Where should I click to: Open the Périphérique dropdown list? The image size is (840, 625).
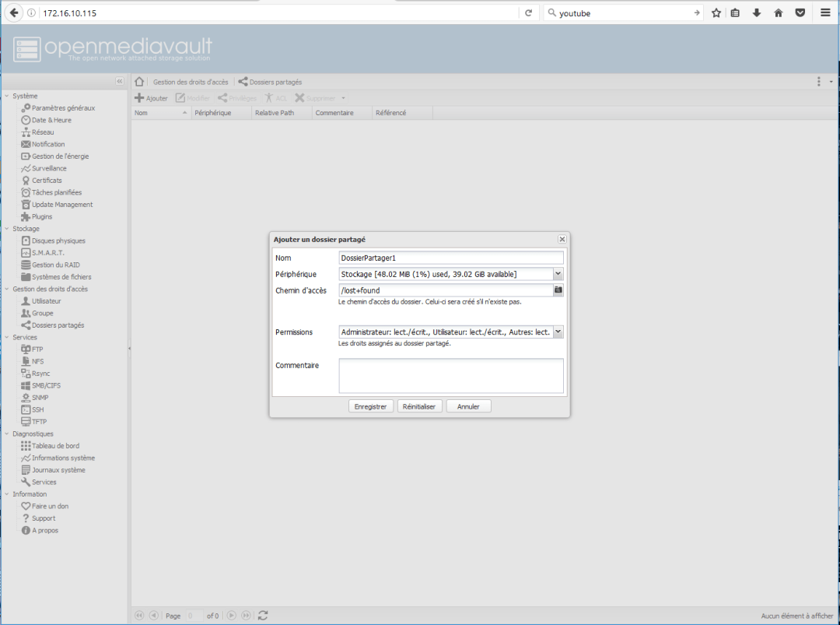(558, 274)
